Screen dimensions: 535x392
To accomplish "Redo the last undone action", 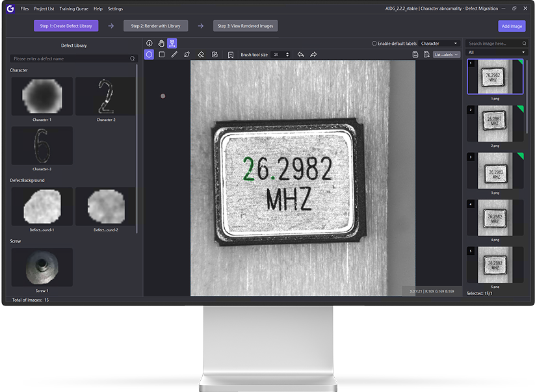I will pos(313,55).
